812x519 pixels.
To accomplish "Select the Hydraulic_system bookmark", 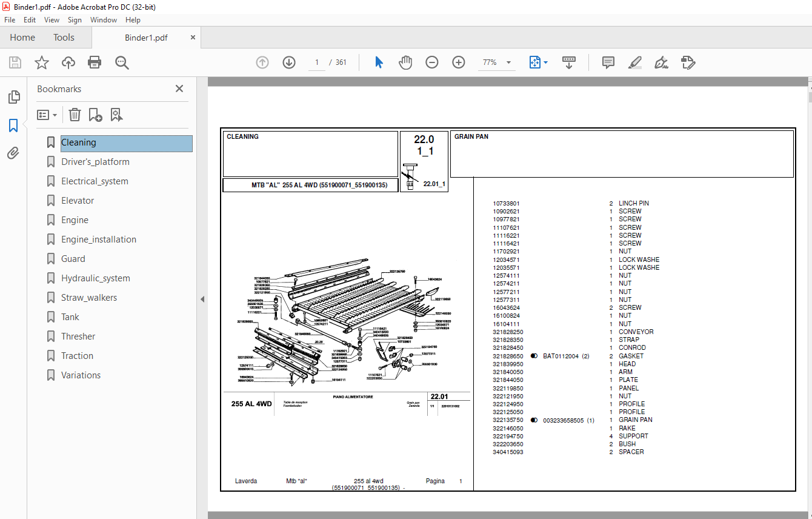I will (96, 278).
